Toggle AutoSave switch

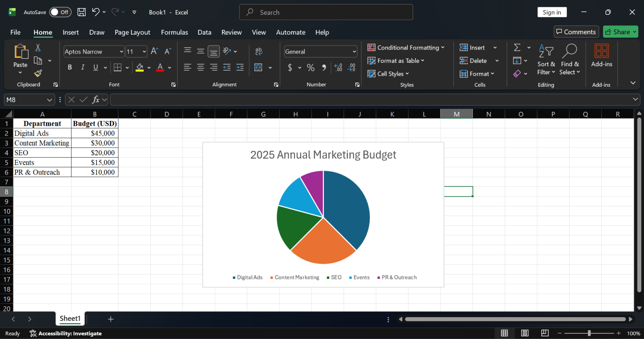[x=60, y=12]
